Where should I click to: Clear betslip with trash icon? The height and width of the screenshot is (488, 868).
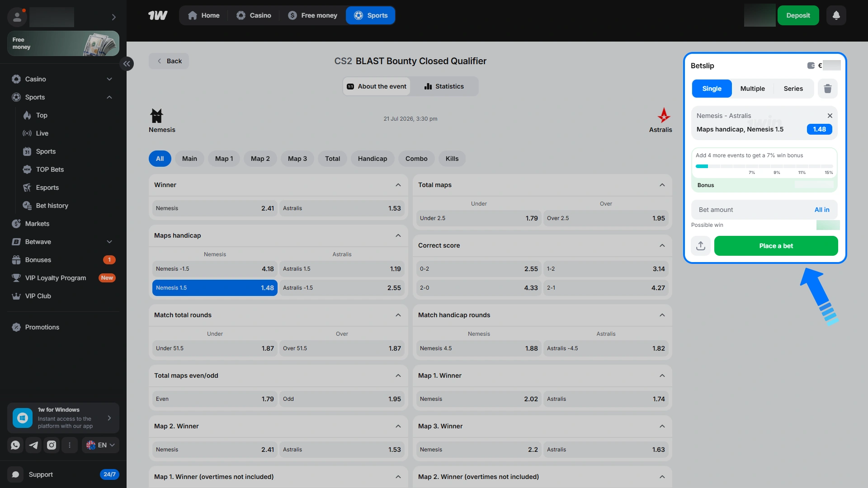pos(828,89)
